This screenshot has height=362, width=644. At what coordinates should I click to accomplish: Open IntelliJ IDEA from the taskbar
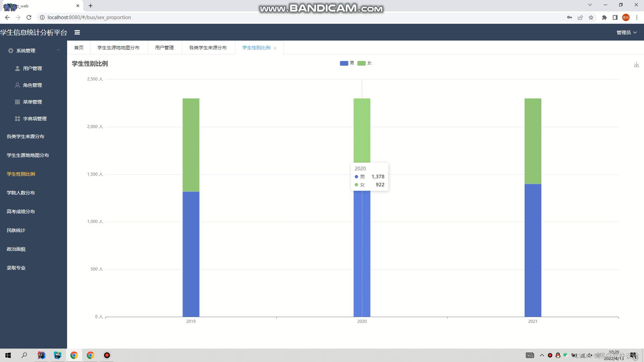coord(41,355)
